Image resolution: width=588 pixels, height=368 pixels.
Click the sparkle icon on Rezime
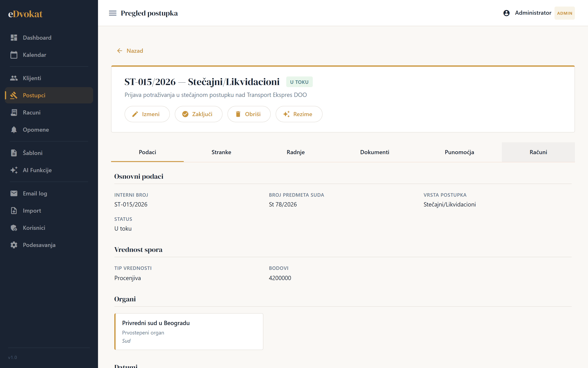click(x=286, y=114)
